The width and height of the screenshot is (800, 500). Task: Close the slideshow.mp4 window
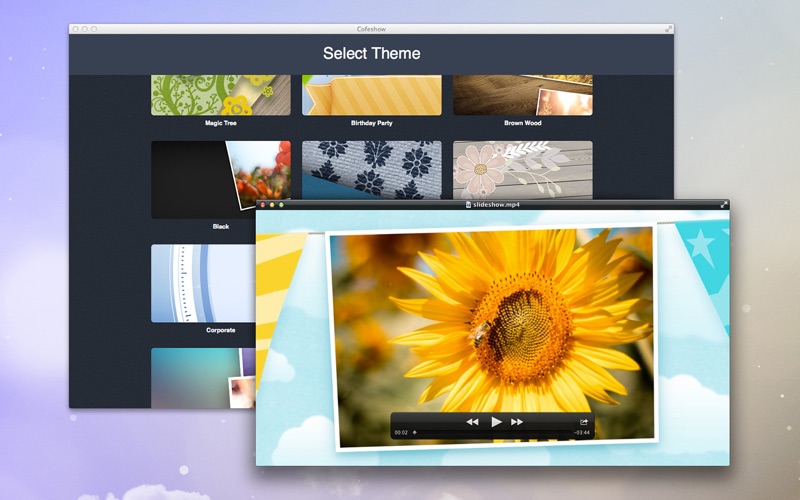point(262,204)
